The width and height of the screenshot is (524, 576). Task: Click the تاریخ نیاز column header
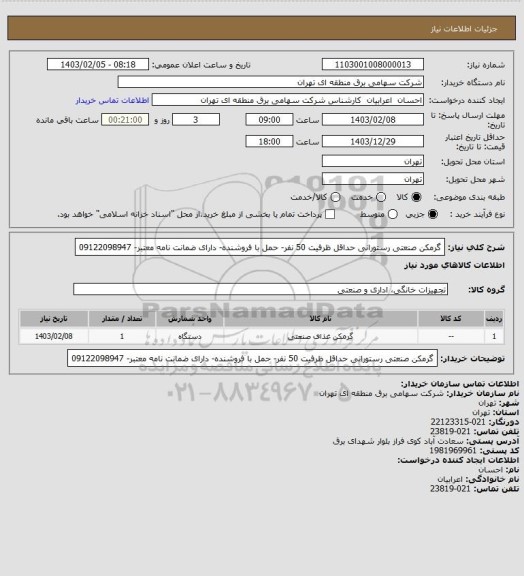point(54,319)
